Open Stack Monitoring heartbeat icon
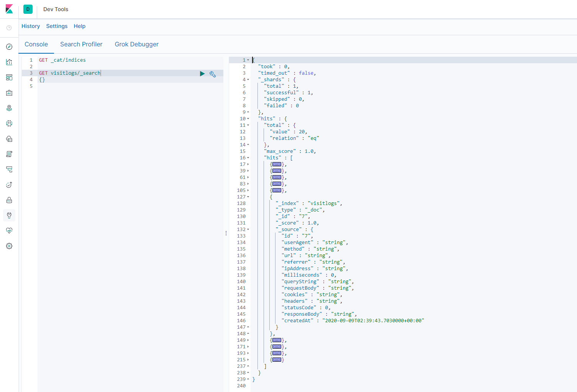The width and height of the screenshot is (577, 392). 9,231
